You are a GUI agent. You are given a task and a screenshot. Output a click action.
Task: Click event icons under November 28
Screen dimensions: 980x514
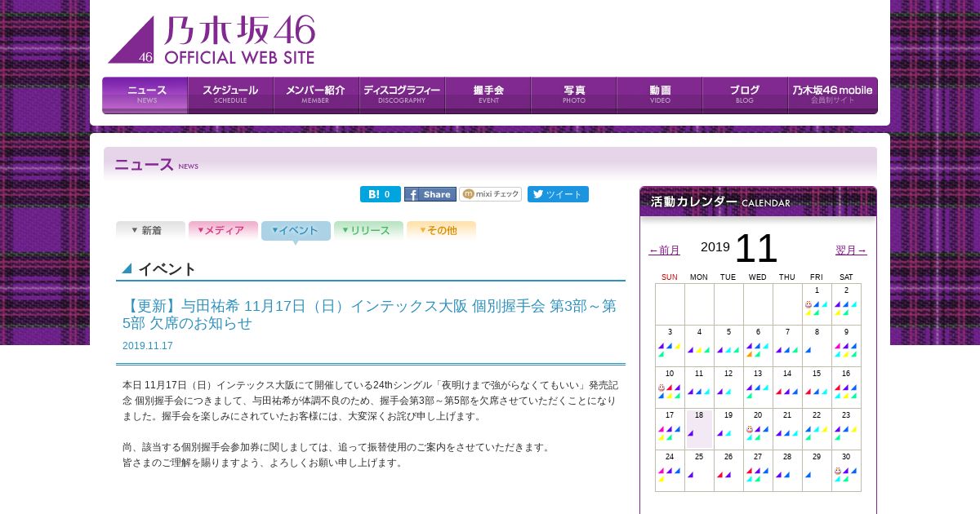pyautogui.click(x=783, y=475)
